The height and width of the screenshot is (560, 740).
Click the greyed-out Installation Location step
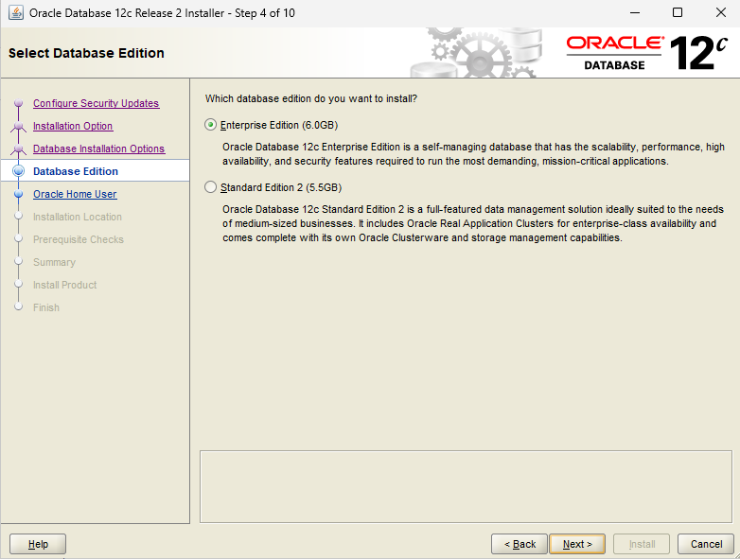click(78, 217)
